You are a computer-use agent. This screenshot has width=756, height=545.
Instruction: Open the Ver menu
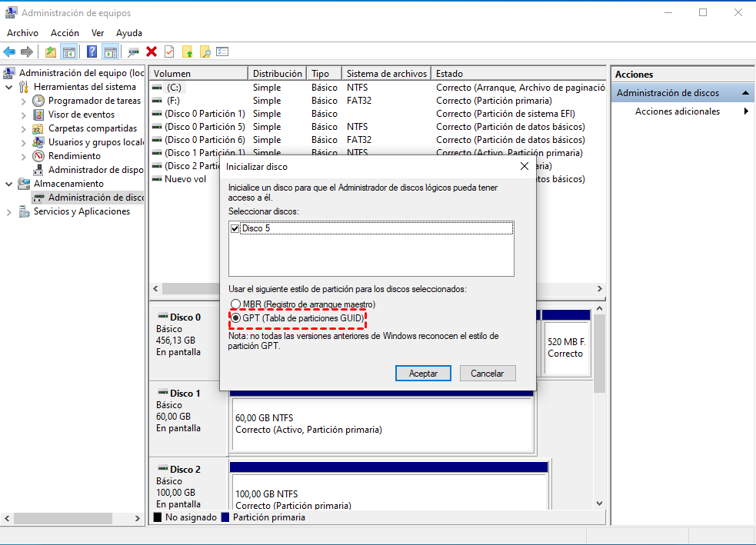pyautogui.click(x=98, y=33)
